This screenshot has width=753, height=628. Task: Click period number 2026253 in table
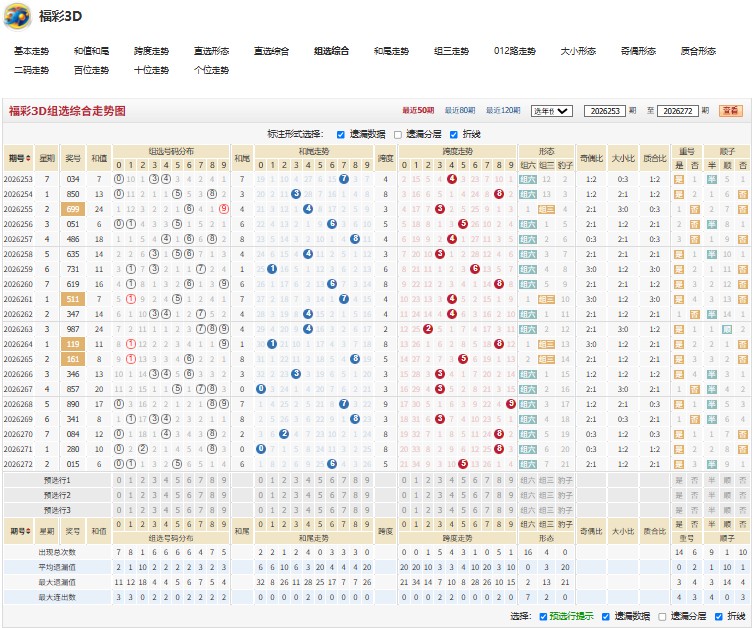tap(18, 179)
